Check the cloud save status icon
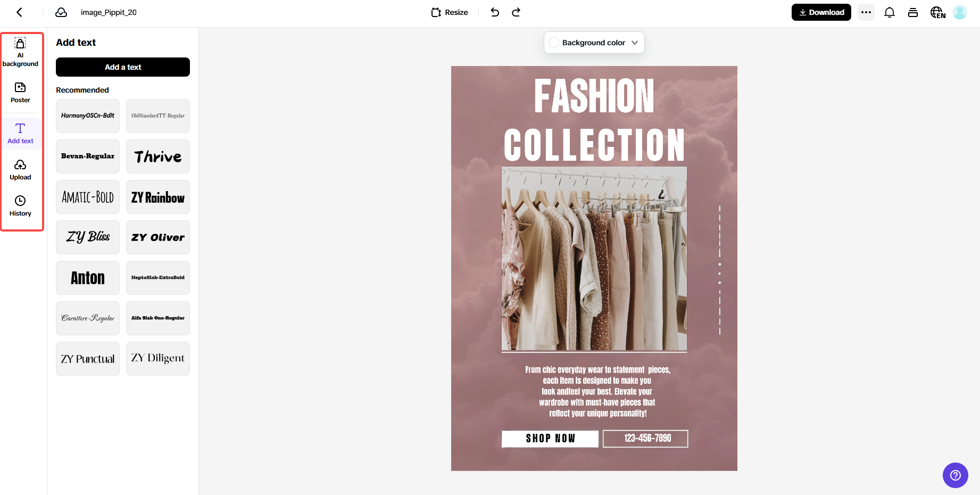The image size is (980, 495). coord(61,12)
